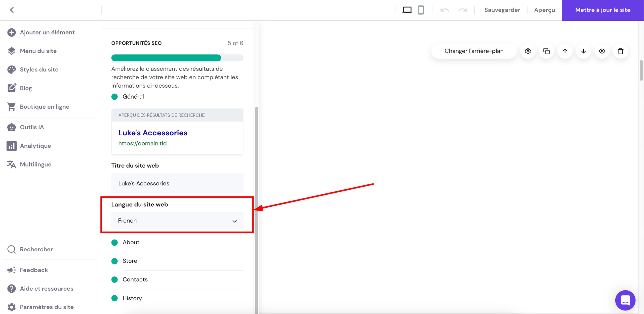Open Outils IA sidebar item
Viewport: 644px width, 314px height.
32,127
